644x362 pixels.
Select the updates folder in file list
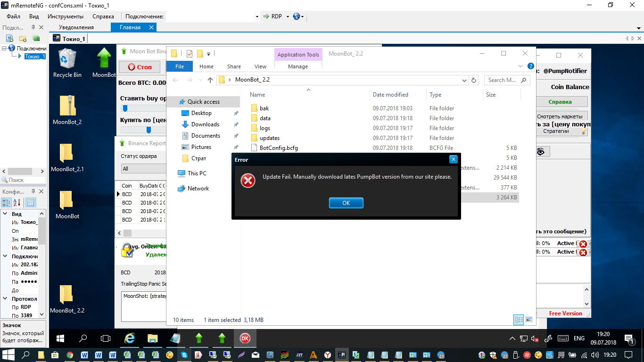(270, 138)
